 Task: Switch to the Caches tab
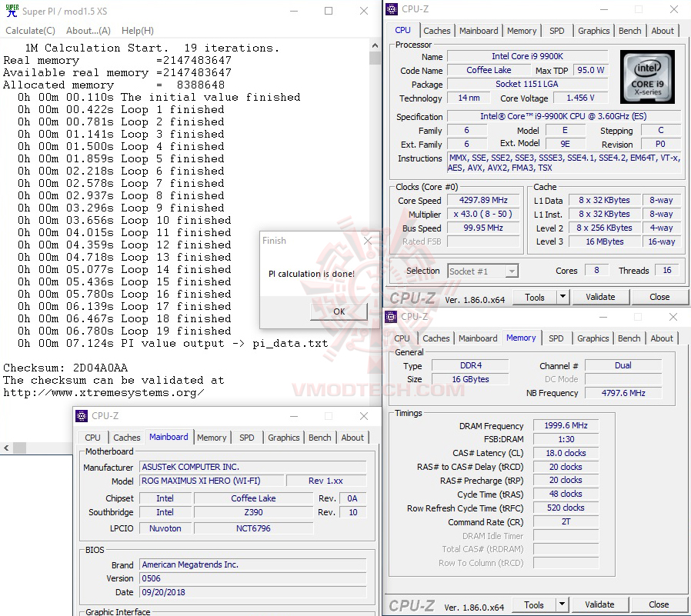point(437,31)
